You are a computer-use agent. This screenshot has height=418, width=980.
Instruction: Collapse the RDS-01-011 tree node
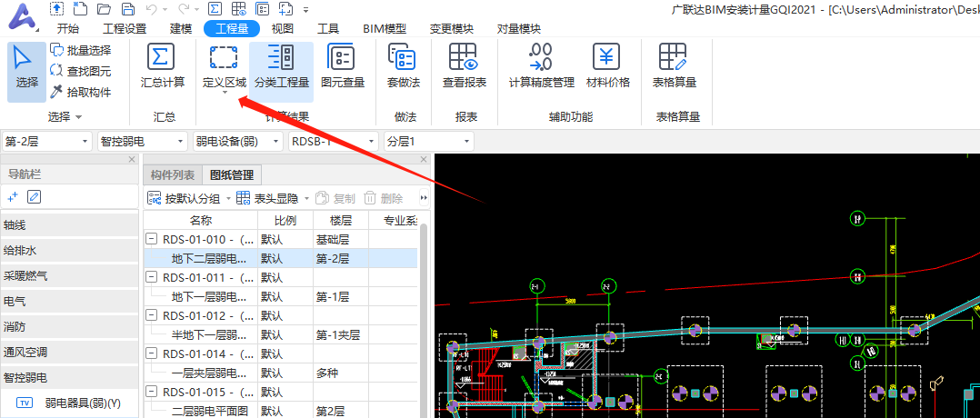click(151, 277)
